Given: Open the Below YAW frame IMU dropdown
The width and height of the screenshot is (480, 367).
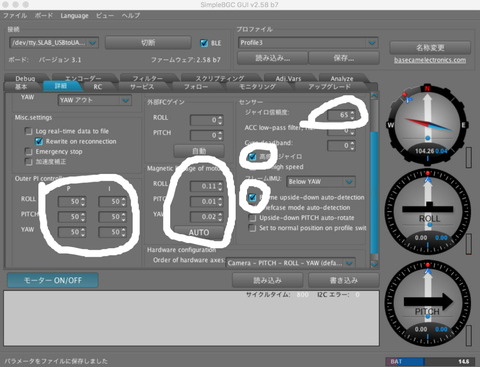Looking at the screenshot, I should (x=321, y=182).
